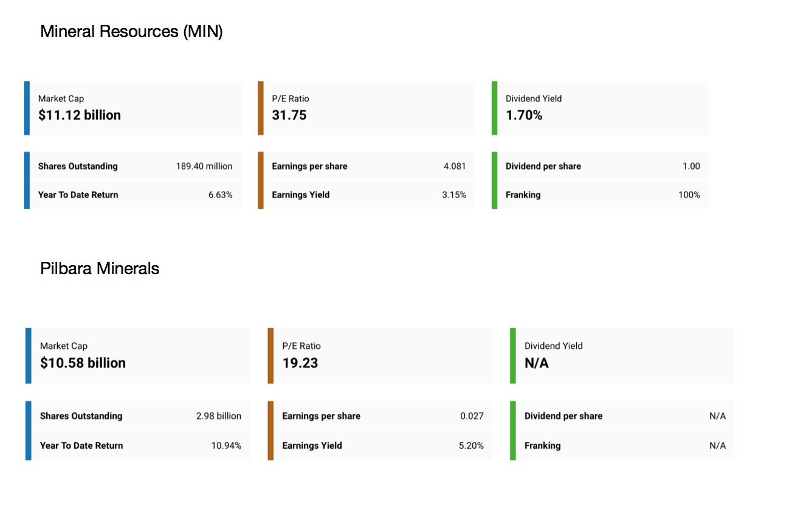
Task: Click the Mineral Resources (MIN) heading
Action: pos(131,32)
